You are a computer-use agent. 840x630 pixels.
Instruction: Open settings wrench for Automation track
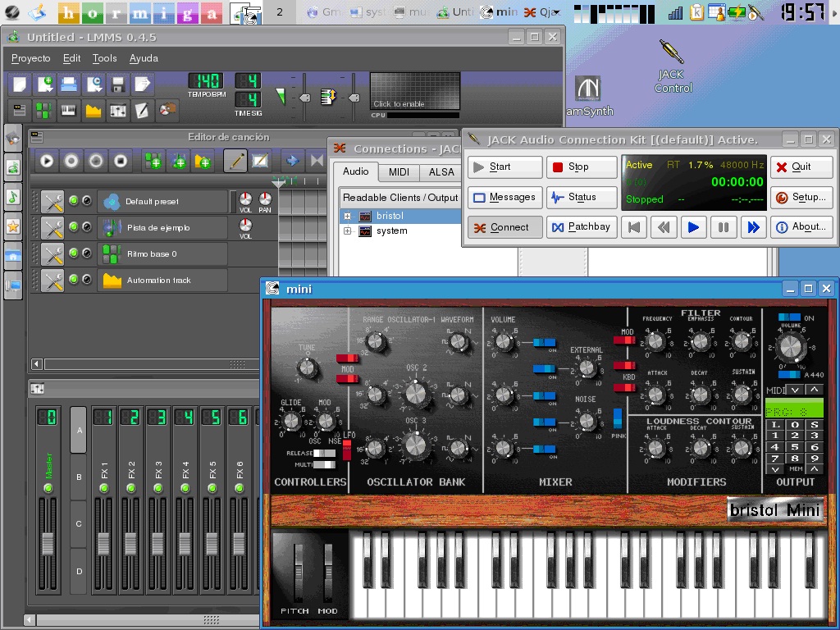(52, 281)
